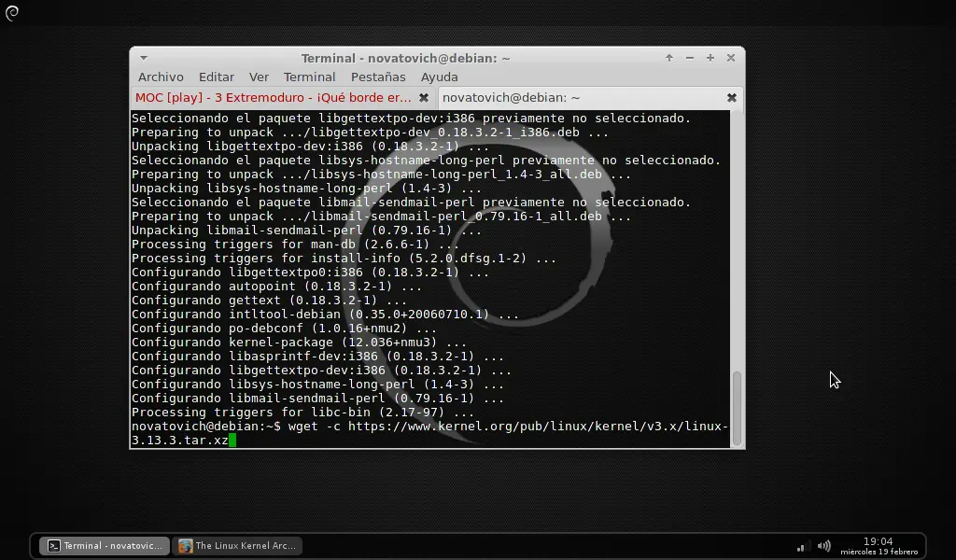Click 'Configurando po-debconf (1.0.16+nmu2)' line
This screenshot has height=560, width=956.
284,329
